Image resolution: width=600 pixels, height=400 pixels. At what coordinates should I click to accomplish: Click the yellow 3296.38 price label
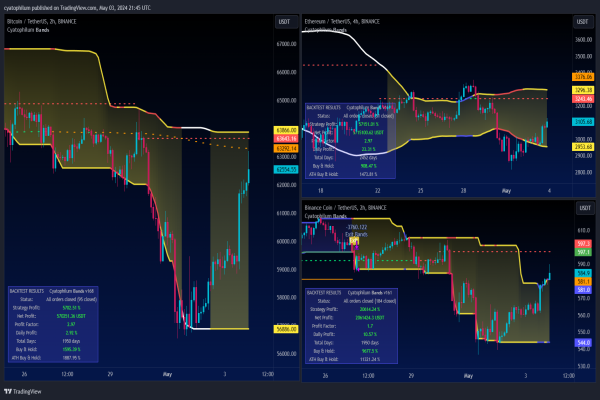(583, 90)
